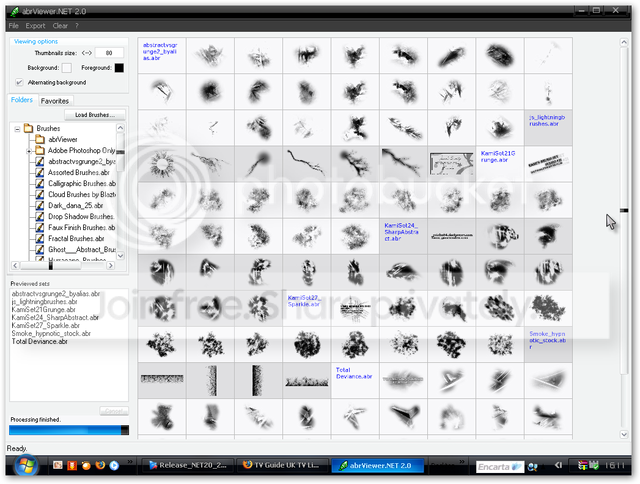Click the js_lightningbrushes.abr grid label
Image resolution: width=640 pixels, height=484 pixels.
point(547,120)
